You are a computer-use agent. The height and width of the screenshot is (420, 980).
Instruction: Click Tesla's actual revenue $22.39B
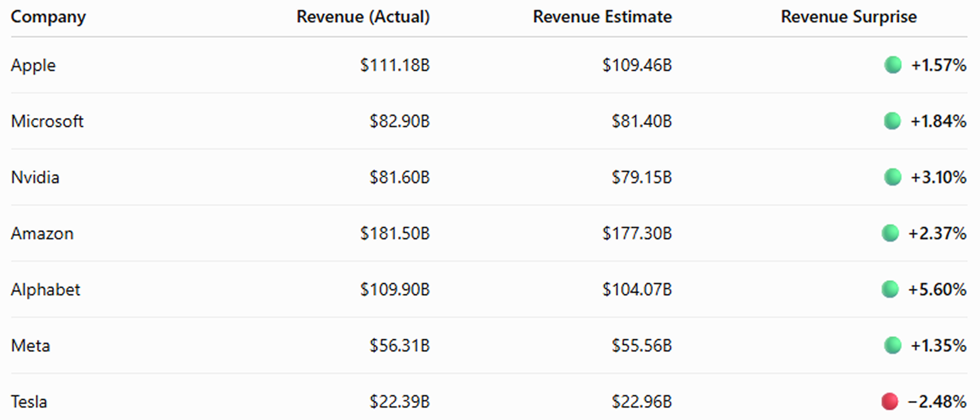click(400, 402)
